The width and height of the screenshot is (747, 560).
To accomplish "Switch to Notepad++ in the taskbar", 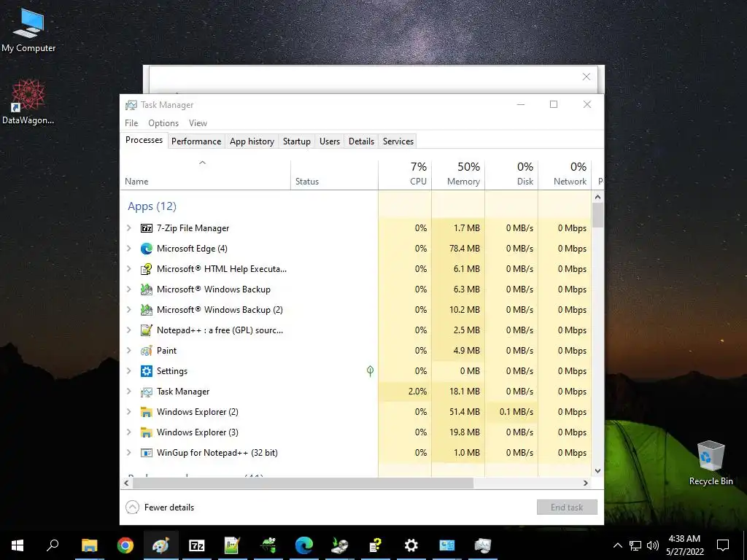I will (x=233, y=545).
